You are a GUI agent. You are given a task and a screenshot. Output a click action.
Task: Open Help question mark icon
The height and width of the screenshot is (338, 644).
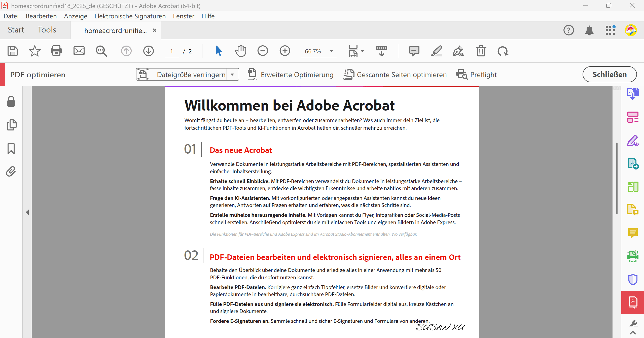(568, 30)
